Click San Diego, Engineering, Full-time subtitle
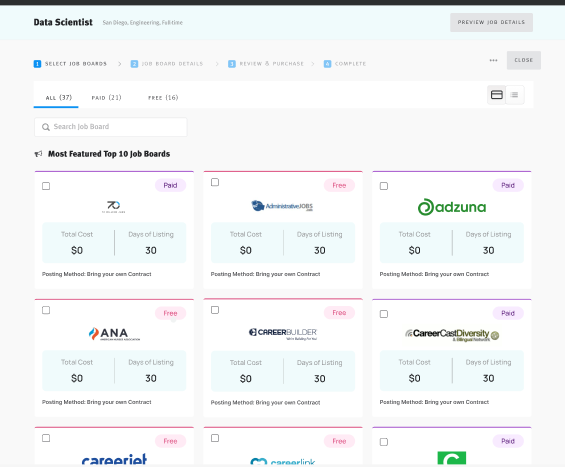 click(x=143, y=22)
